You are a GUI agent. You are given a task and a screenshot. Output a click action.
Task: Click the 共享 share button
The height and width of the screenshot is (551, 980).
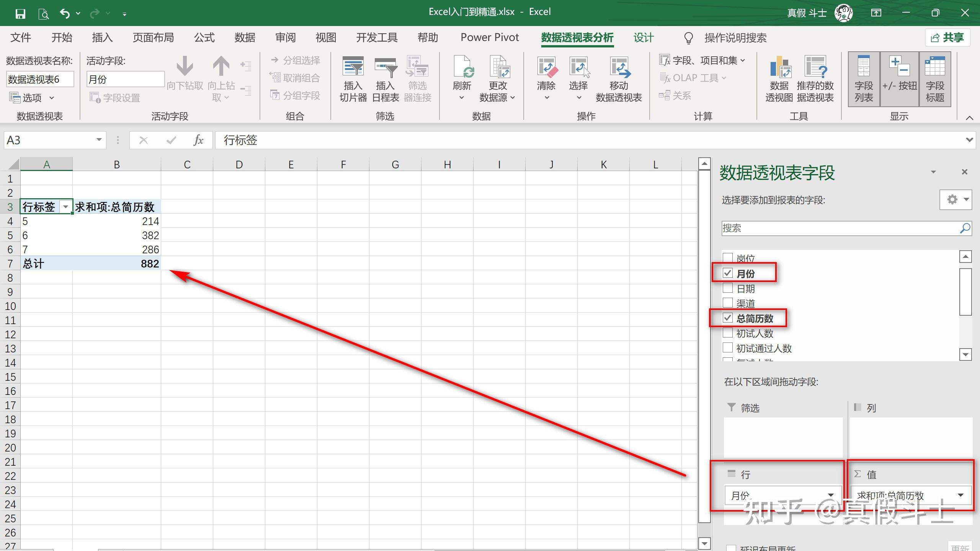click(x=947, y=37)
